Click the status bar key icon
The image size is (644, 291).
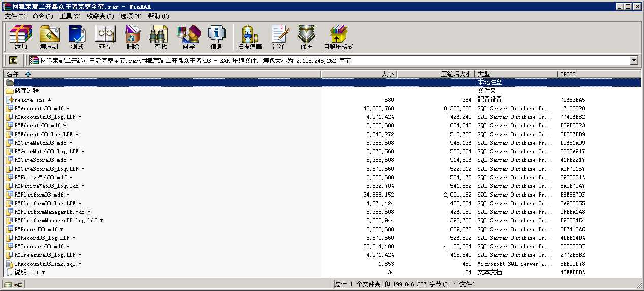click(18, 284)
